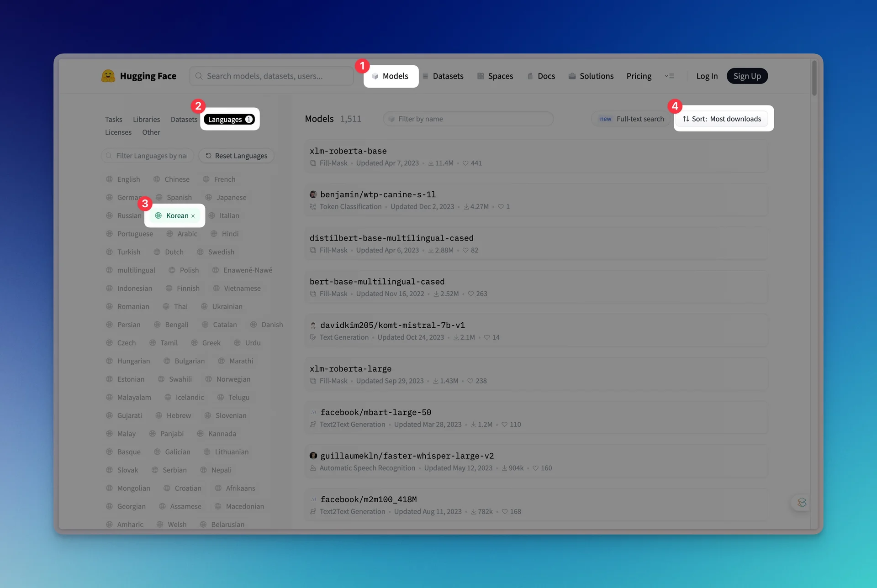Click the Filter by name input field
Screen dimensions: 877x588
pos(468,119)
